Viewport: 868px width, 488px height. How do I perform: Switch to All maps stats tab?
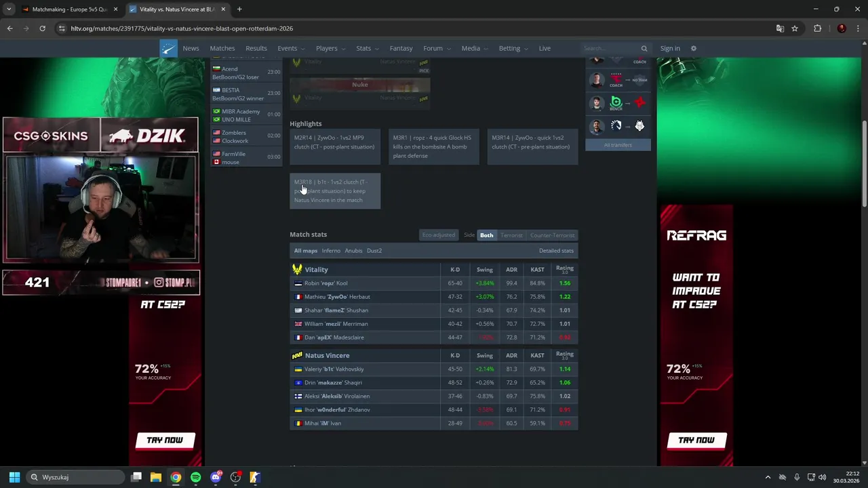[306, 251]
